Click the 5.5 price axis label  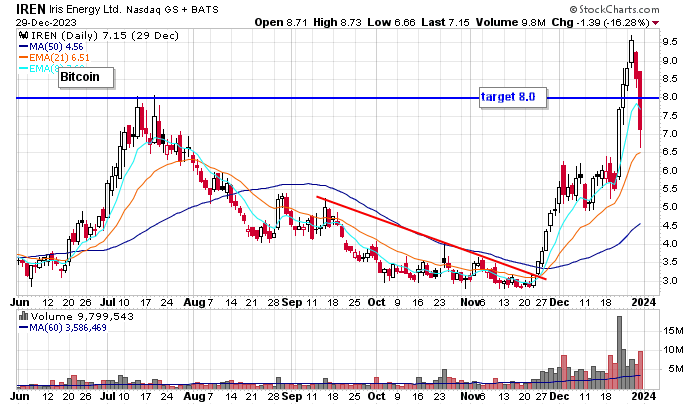[670, 189]
